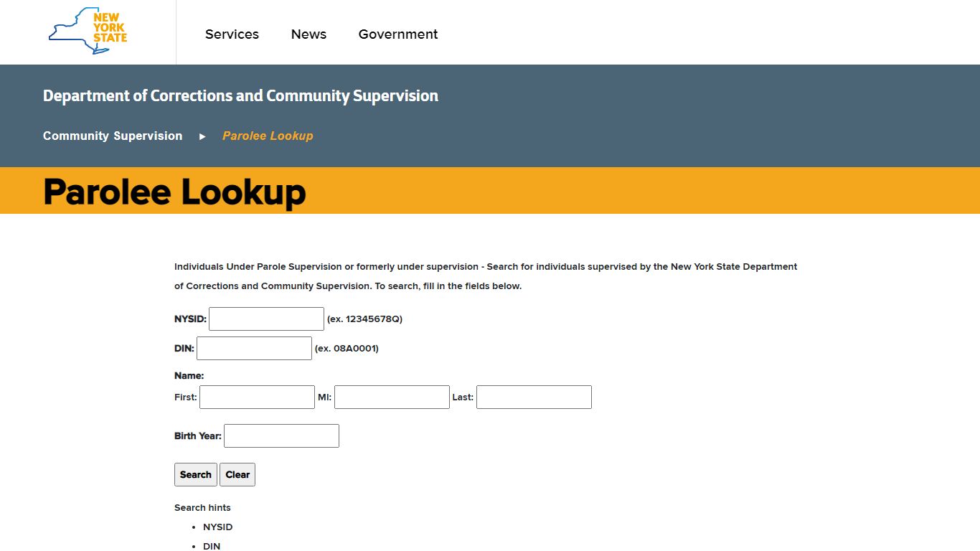Click the Name: label
This screenshot has height=551, width=980.
[189, 375]
